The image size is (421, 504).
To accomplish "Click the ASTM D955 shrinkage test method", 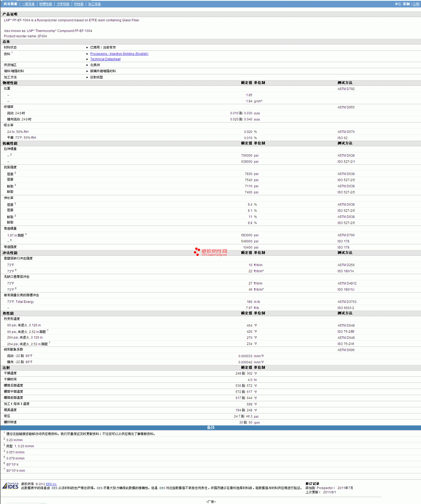I will (x=346, y=107).
